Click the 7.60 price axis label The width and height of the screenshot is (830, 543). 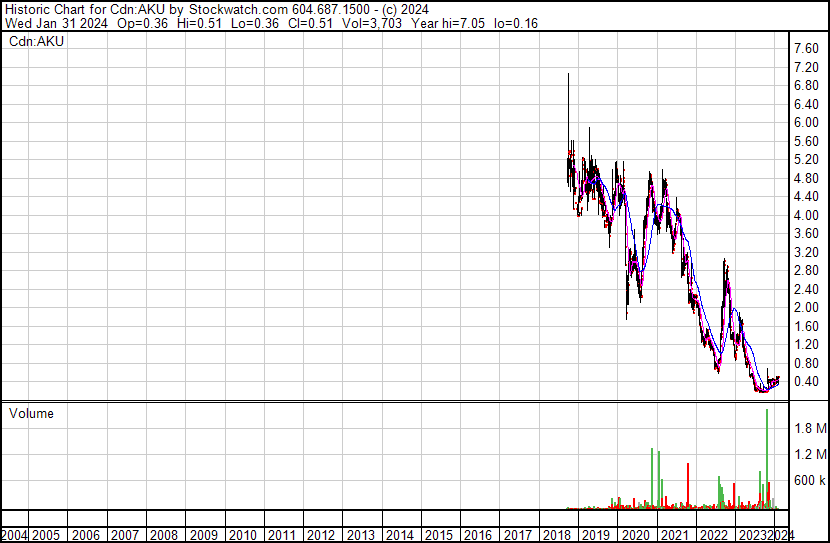click(x=806, y=49)
